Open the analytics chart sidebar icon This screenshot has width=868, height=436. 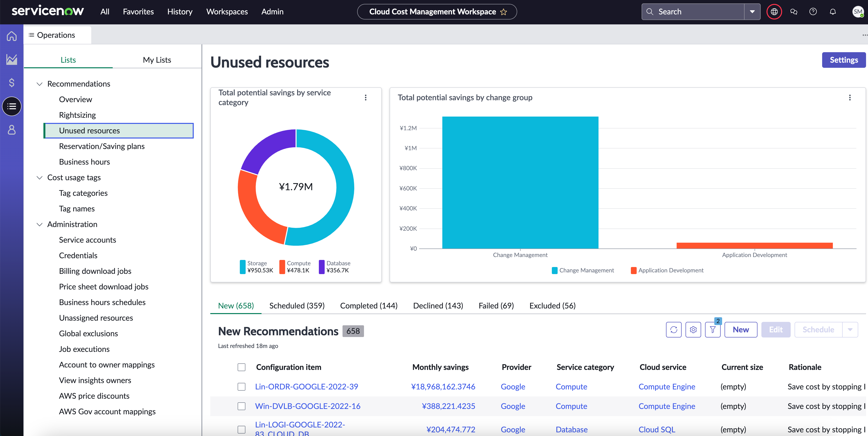tap(12, 59)
